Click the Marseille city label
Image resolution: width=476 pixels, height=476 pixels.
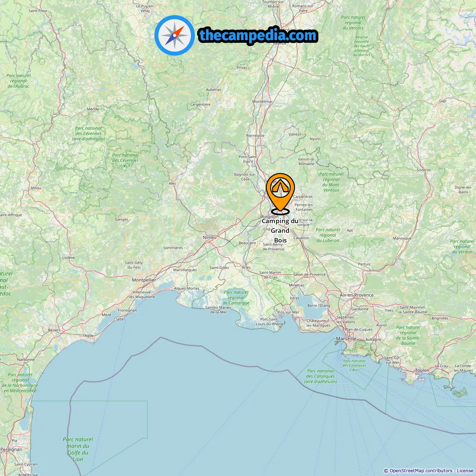coord(346,339)
